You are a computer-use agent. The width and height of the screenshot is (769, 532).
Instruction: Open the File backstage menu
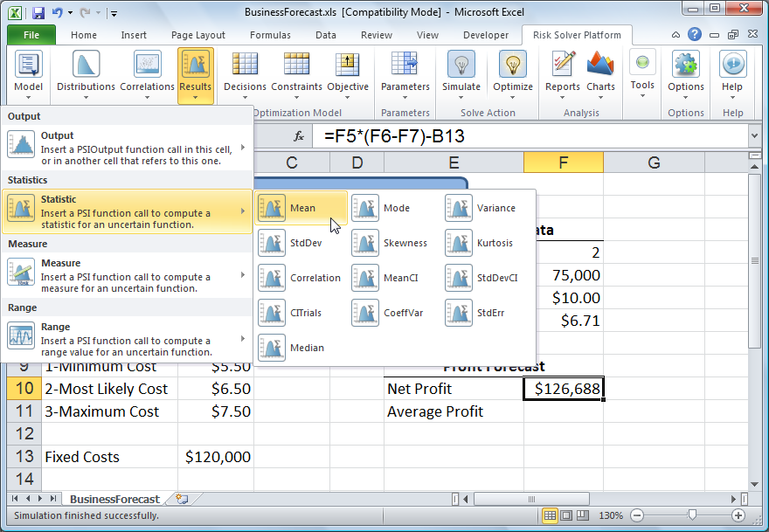(31, 35)
